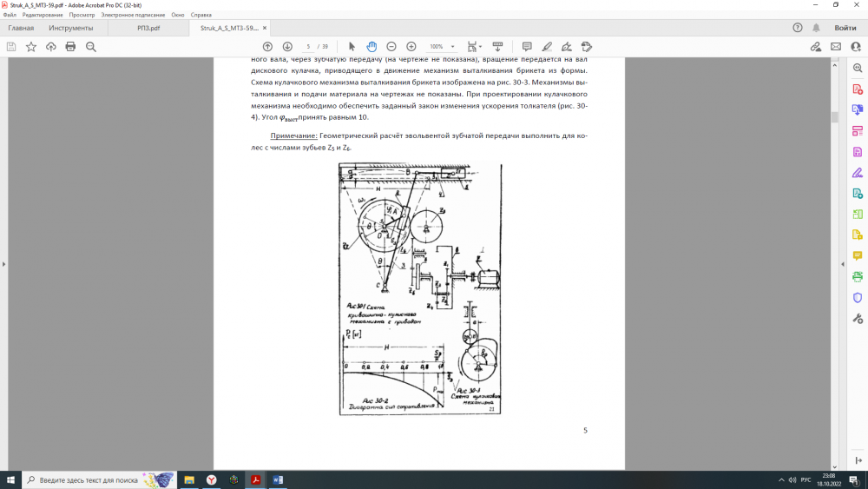Open the notifications bell
Image resolution: width=868 pixels, height=489 pixels.
point(816,28)
